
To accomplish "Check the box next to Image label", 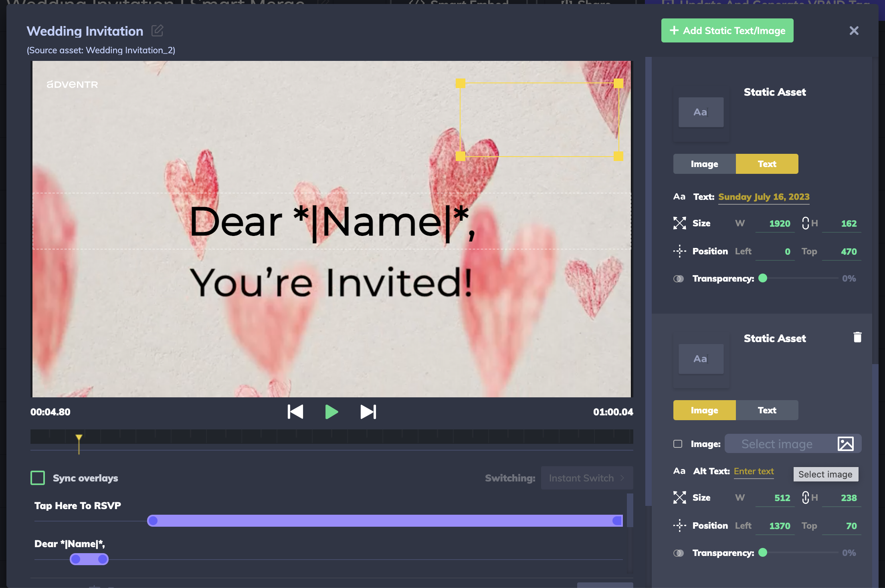I will pyautogui.click(x=678, y=444).
